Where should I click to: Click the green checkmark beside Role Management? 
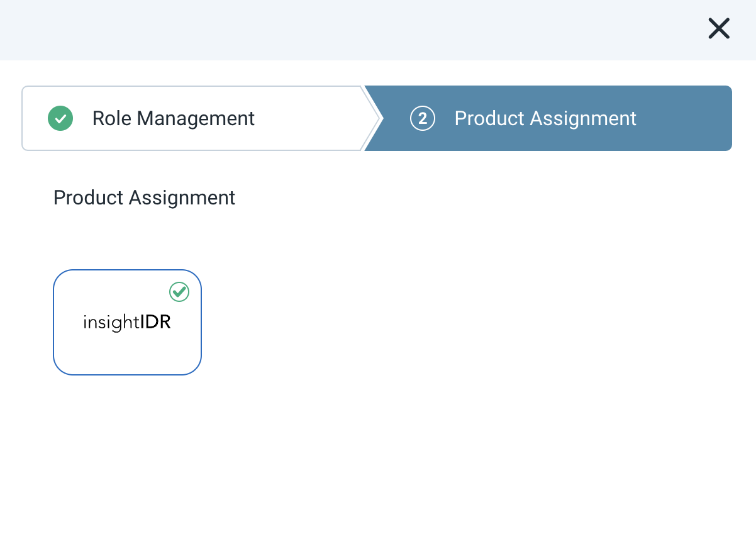60,118
